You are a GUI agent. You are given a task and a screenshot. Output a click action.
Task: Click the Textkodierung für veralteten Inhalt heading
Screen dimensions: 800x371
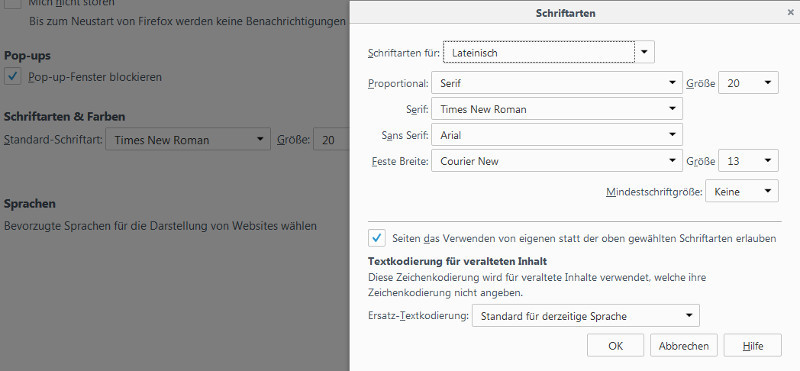[x=457, y=261]
